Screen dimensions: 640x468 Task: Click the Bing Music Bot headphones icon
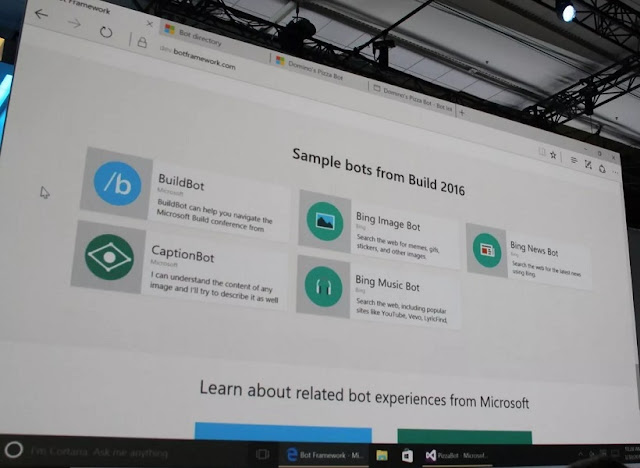tap(323, 287)
